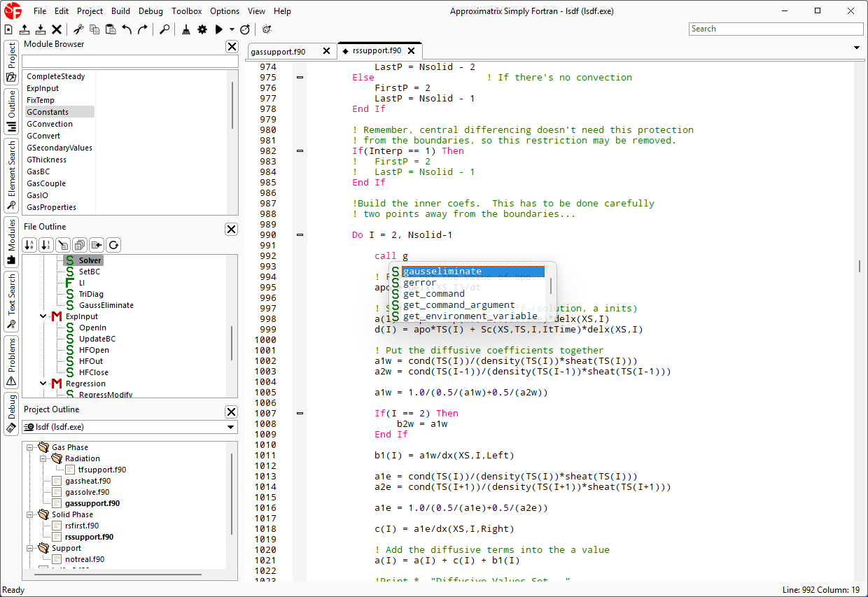Screen dimensions: 868x597
Task: Close the Project Outline panel
Action: coord(232,412)
